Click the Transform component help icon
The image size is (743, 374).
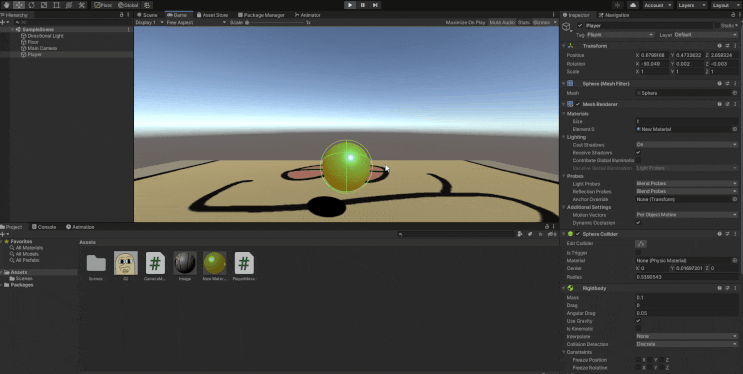pos(719,46)
